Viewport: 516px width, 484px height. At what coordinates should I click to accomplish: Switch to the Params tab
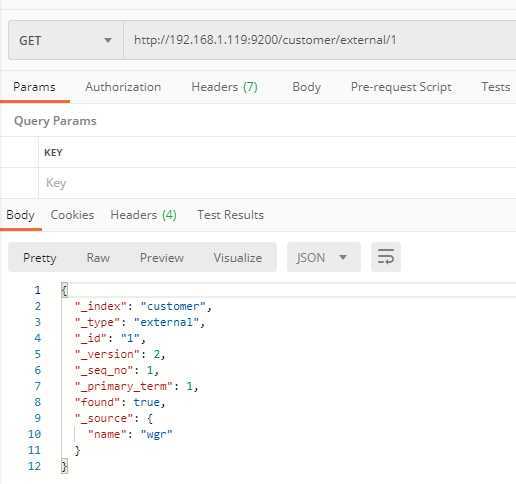(x=34, y=87)
